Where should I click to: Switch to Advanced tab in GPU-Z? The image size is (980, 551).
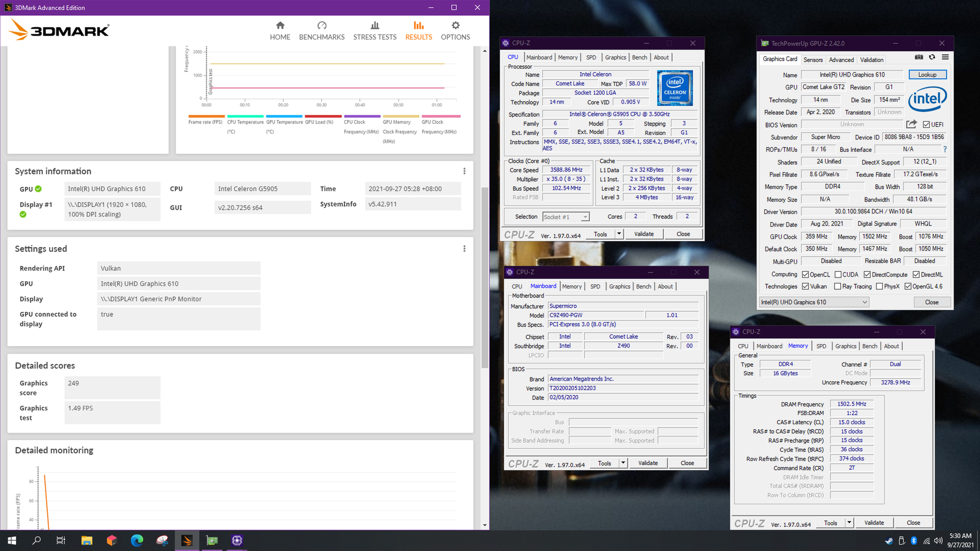tap(841, 60)
